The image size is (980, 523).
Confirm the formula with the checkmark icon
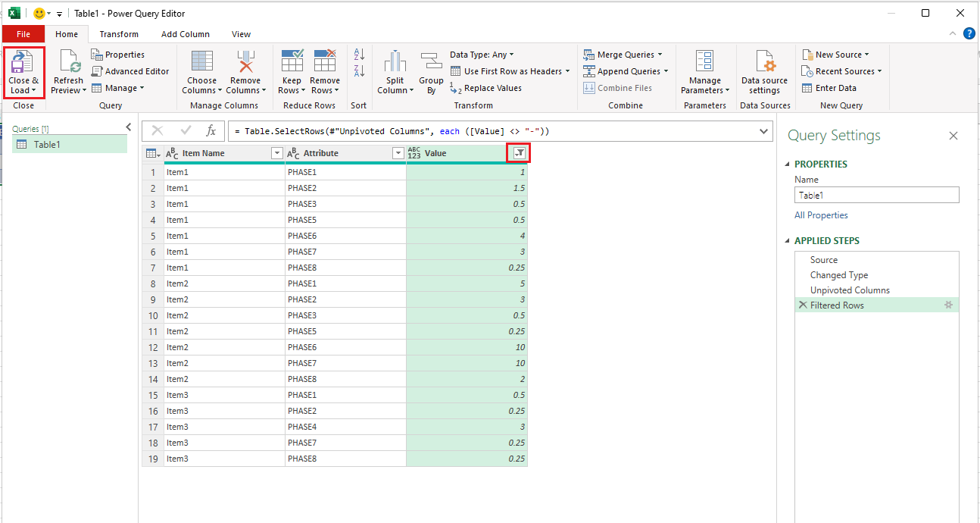coord(186,131)
